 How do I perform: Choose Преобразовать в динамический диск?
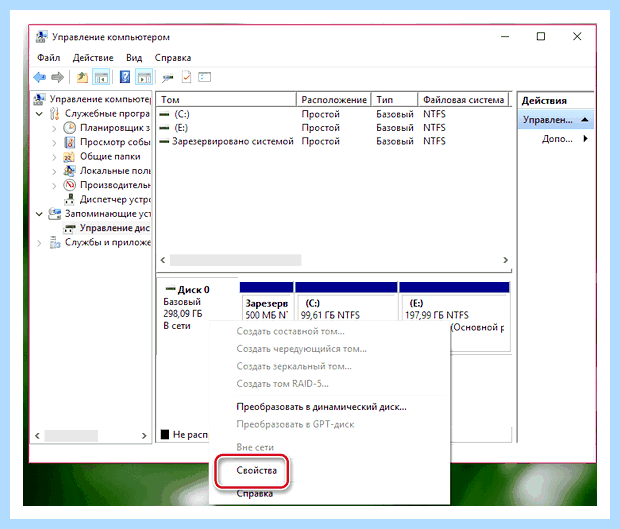(321, 407)
